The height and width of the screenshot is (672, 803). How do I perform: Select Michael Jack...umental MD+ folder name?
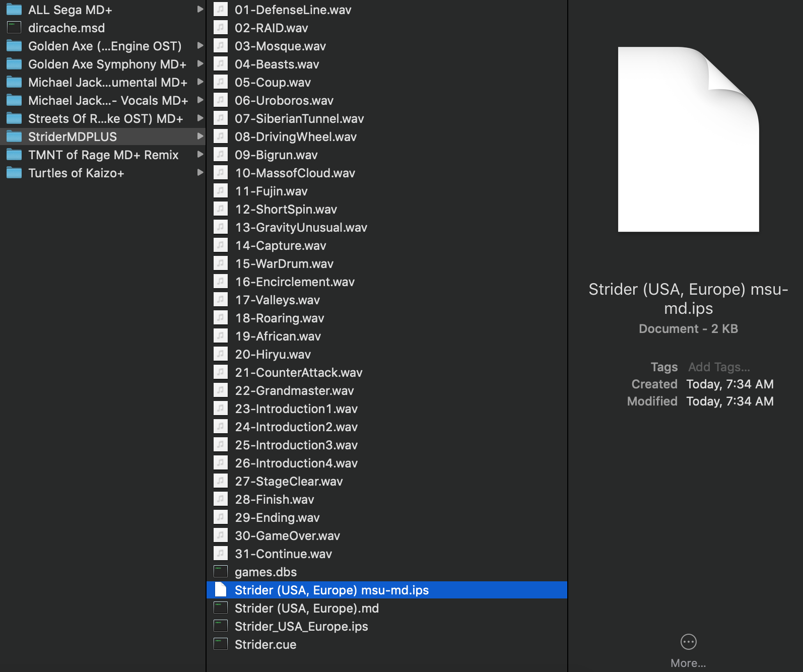[x=108, y=82]
